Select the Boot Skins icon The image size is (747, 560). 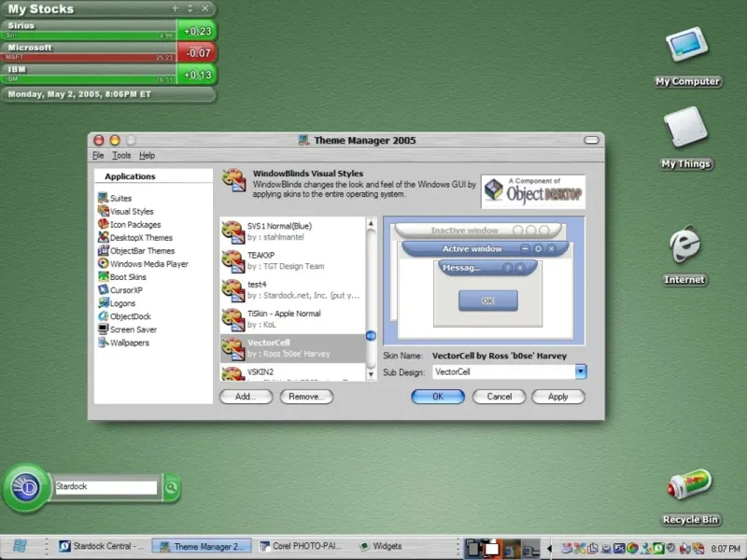[103, 276]
